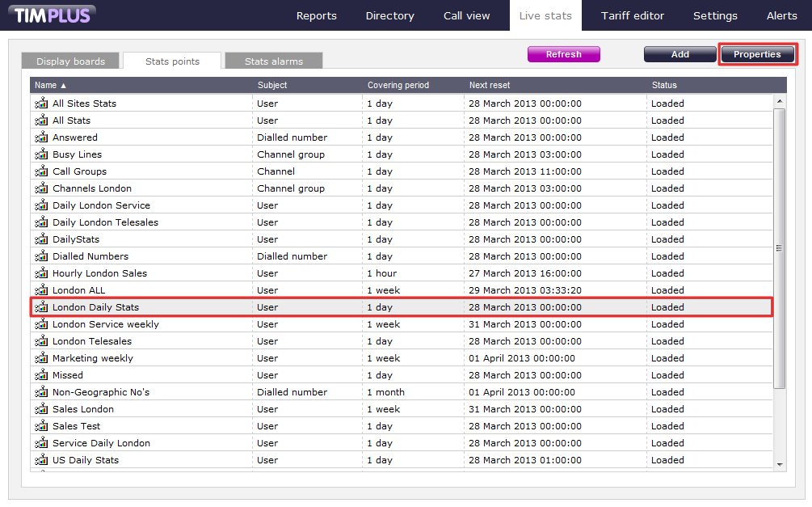
Task: Click the TIM Plus logo
Action: [x=54, y=15]
